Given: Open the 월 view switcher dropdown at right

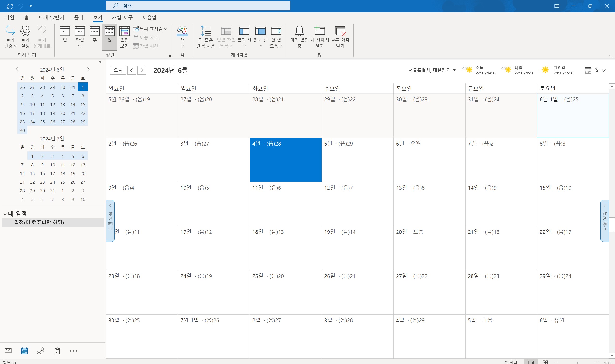Looking at the screenshot, I should pyautogui.click(x=595, y=70).
